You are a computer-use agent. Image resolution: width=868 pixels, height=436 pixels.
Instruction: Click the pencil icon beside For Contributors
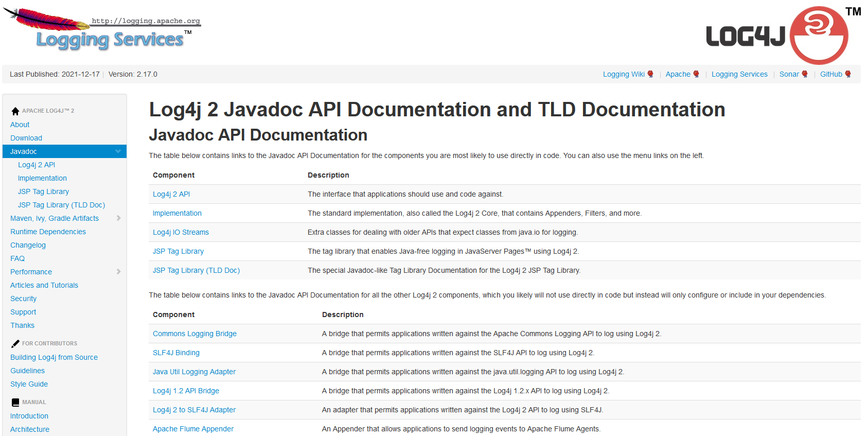click(15, 344)
